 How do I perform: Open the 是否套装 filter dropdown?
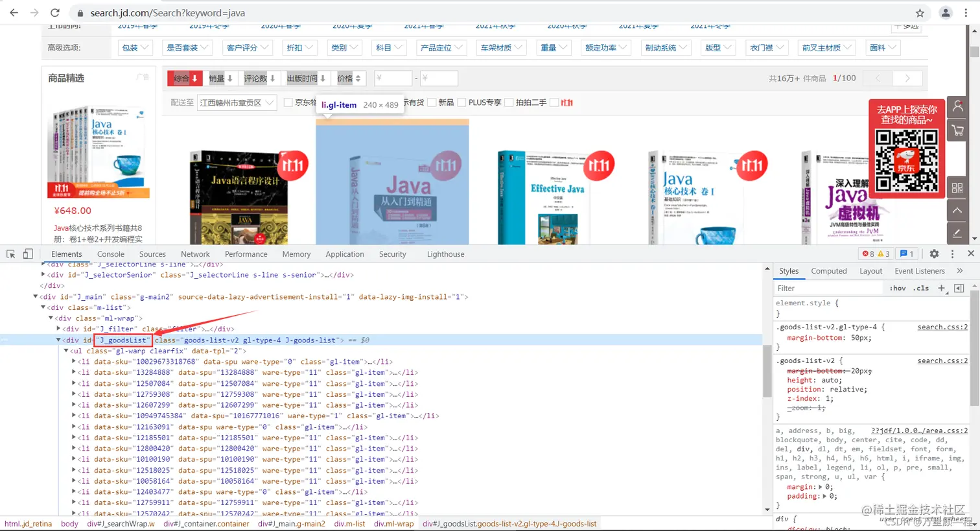[188, 47]
